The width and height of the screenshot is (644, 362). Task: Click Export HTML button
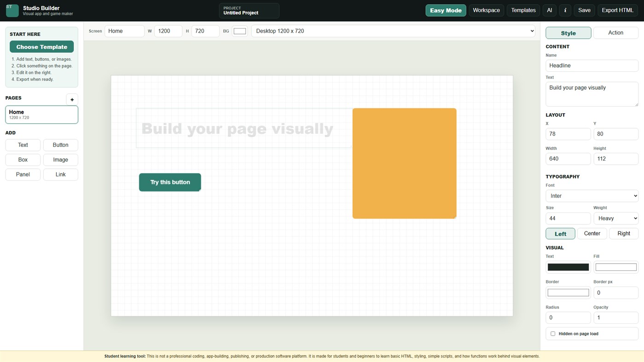[617, 10]
